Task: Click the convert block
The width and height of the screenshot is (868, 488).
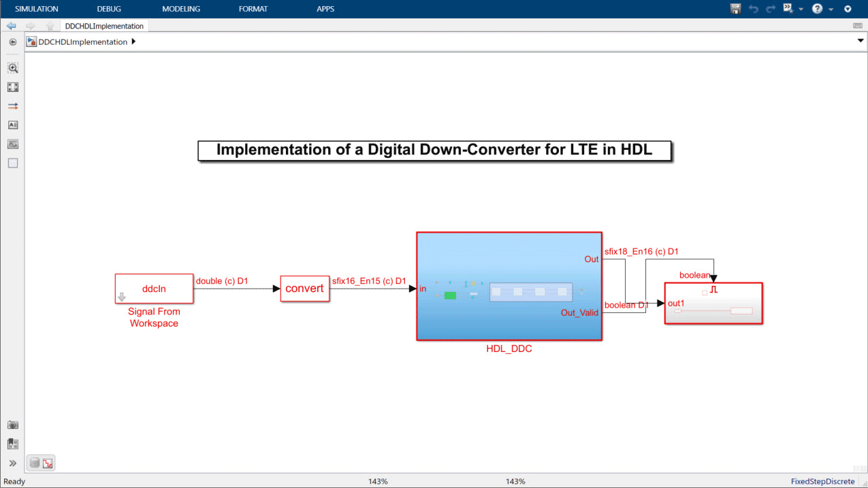Action: [x=304, y=289]
